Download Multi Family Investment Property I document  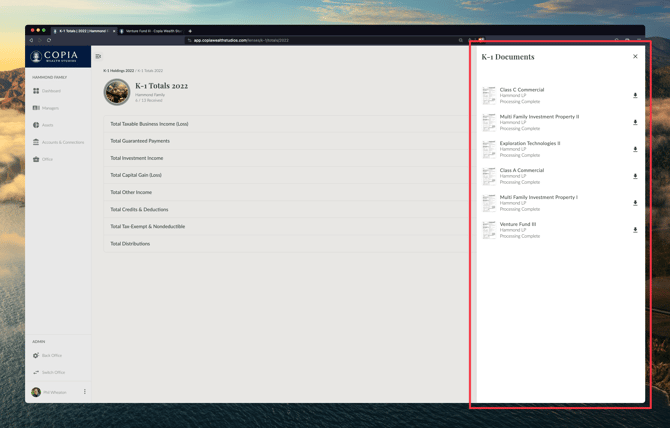click(635, 203)
